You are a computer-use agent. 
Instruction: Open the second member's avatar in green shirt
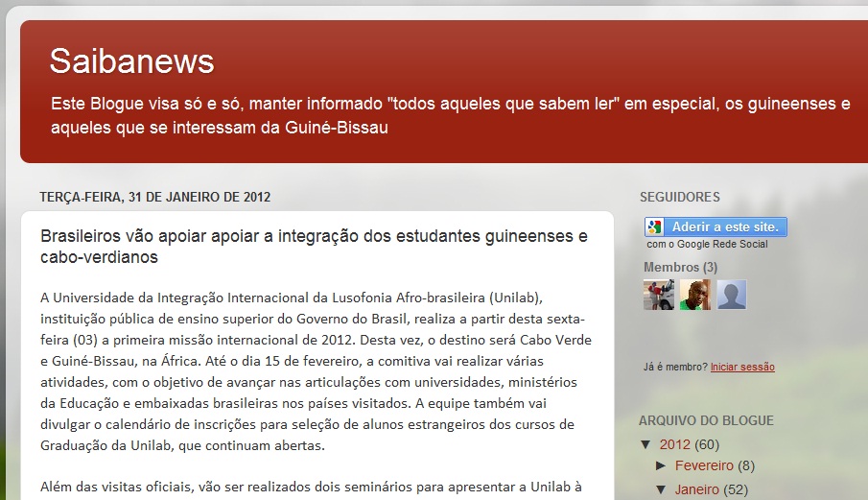point(694,295)
